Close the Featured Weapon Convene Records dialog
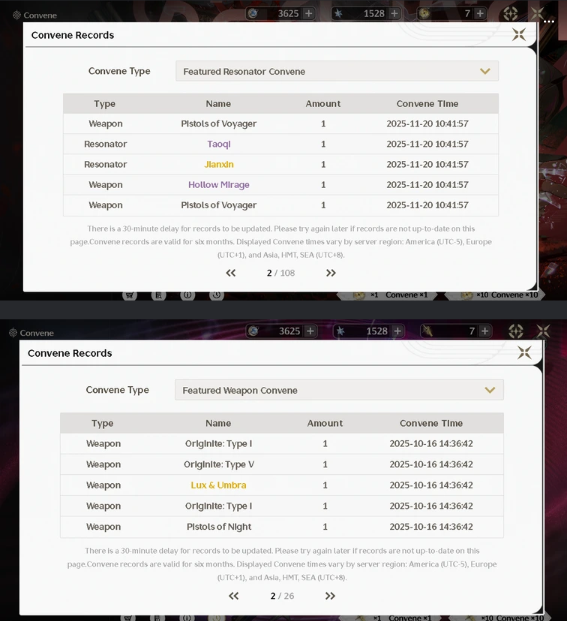Screen dimensions: 567x621 (x=524, y=352)
